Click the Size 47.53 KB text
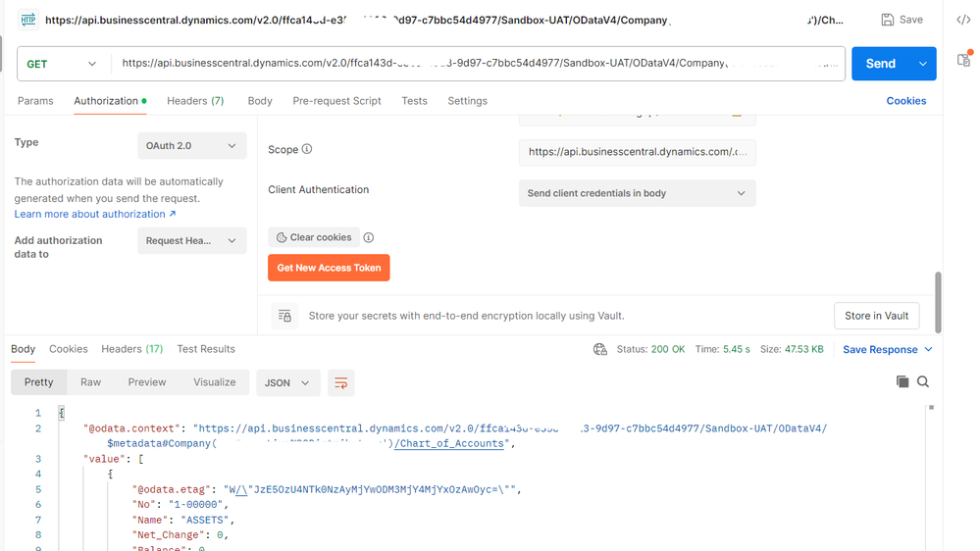Screen dimensions: 980x551 pos(792,349)
